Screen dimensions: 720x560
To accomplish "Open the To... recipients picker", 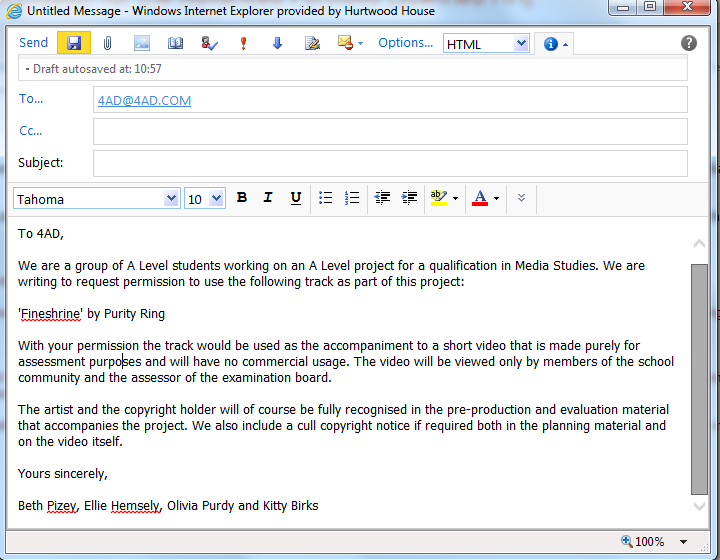I will coord(31,99).
